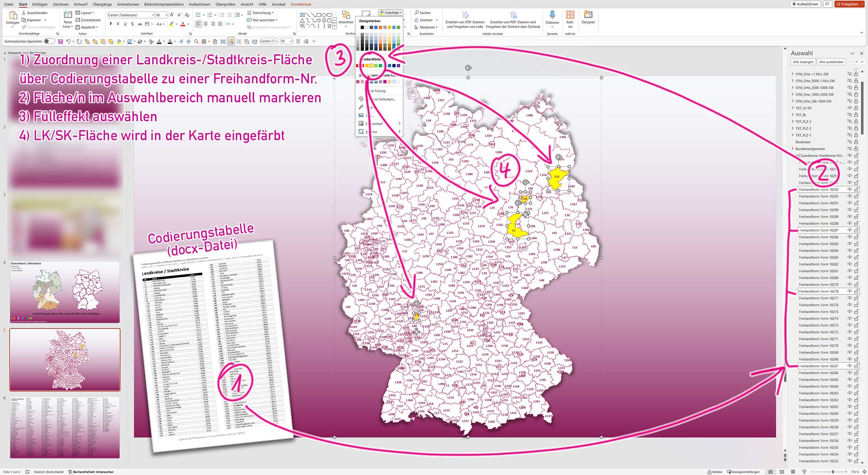Click the Alle anzeigen button in Auswahl pane

tap(803, 62)
